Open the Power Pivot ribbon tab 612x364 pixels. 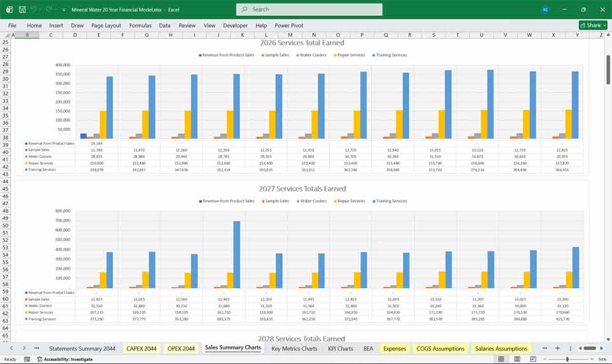pos(289,26)
